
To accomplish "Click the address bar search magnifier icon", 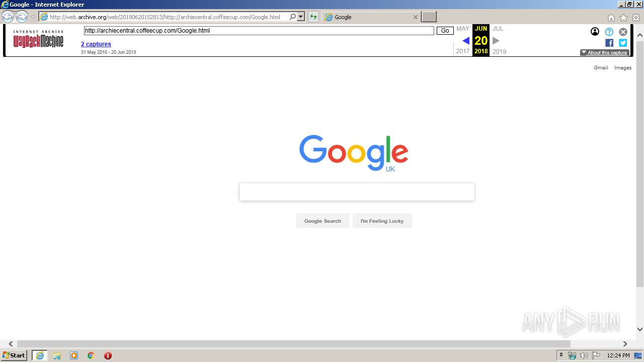I will click(293, 17).
